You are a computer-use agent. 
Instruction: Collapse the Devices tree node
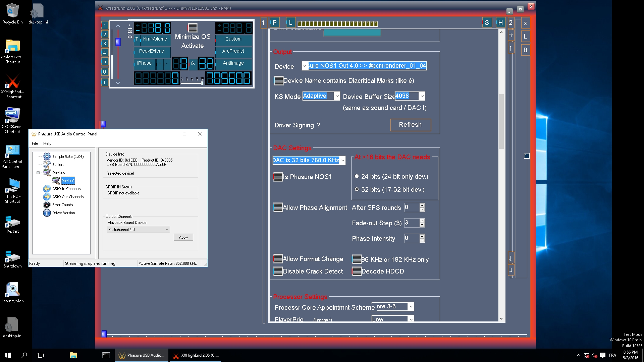coord(38,173)
